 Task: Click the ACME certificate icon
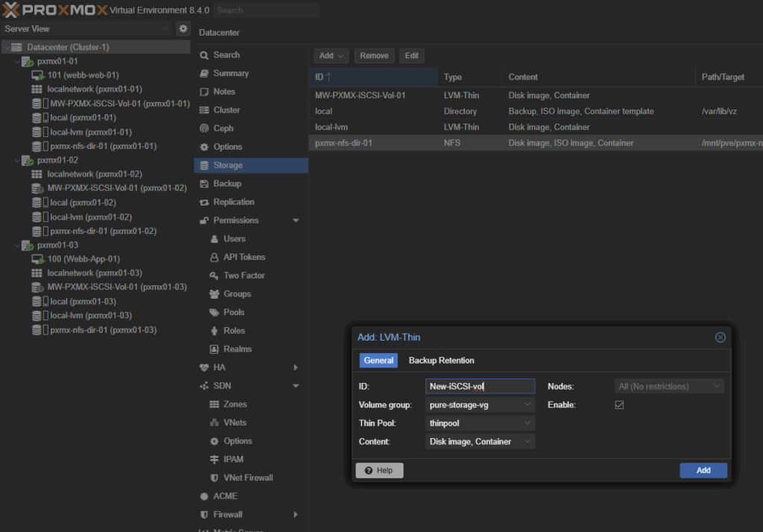204,496
